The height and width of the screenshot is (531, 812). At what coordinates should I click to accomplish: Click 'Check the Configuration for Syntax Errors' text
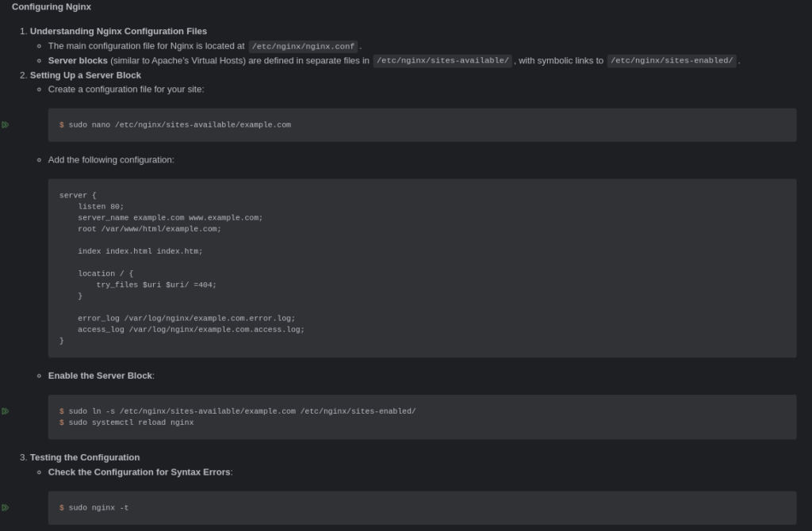pyautogui.click(x=140, y=472)
